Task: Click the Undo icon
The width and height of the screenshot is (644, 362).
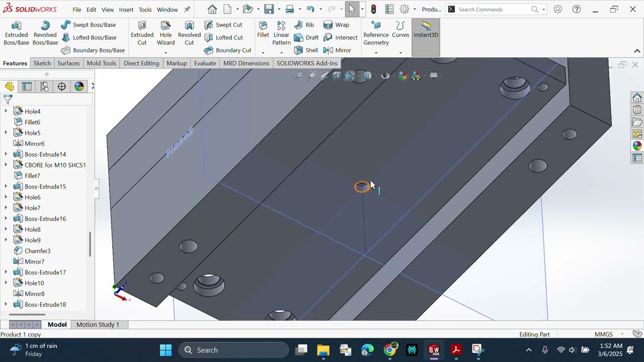Action: pyautogui.click(x=310, y=9)
